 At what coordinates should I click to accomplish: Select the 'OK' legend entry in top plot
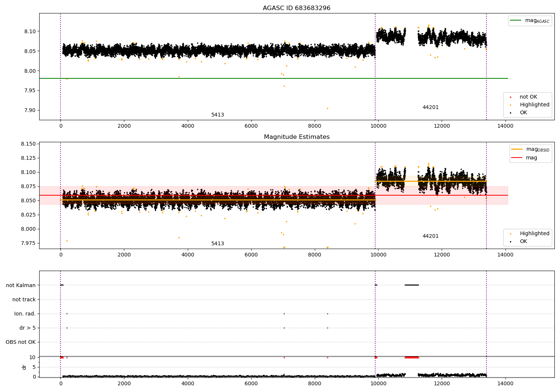519,113
